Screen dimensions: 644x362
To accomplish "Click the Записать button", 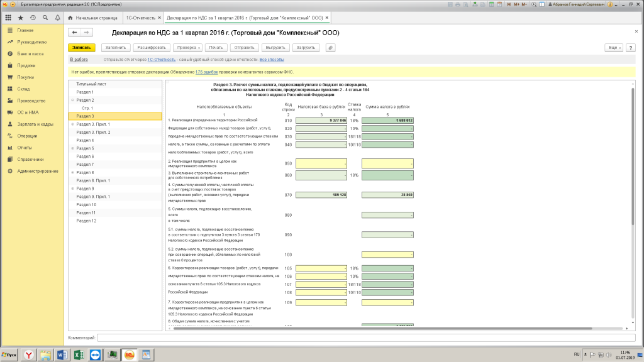I will point(81,48).
